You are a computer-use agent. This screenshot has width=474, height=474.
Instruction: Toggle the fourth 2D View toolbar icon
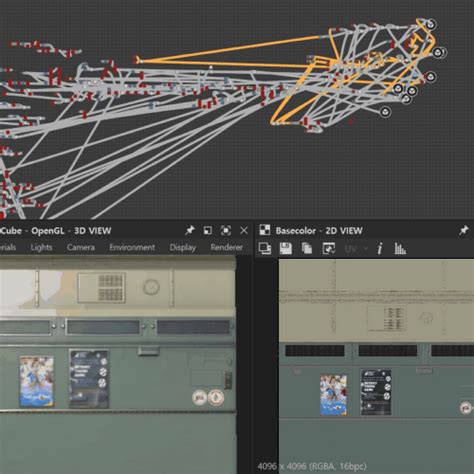pos(329,248)
